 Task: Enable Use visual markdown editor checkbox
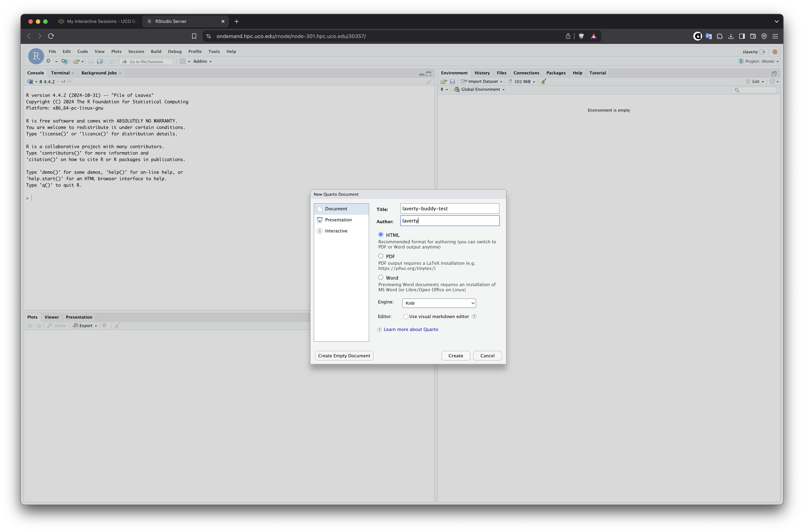coord(406,317)
